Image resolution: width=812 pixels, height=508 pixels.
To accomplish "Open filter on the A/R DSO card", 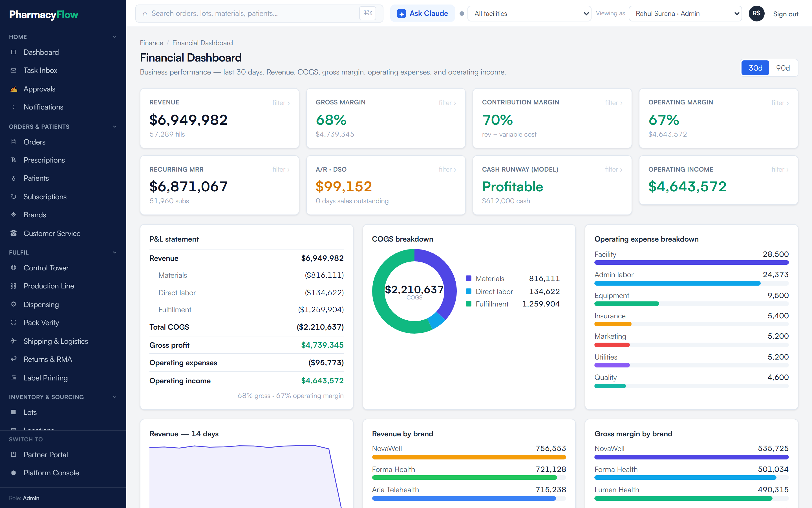I will (447, 169).
